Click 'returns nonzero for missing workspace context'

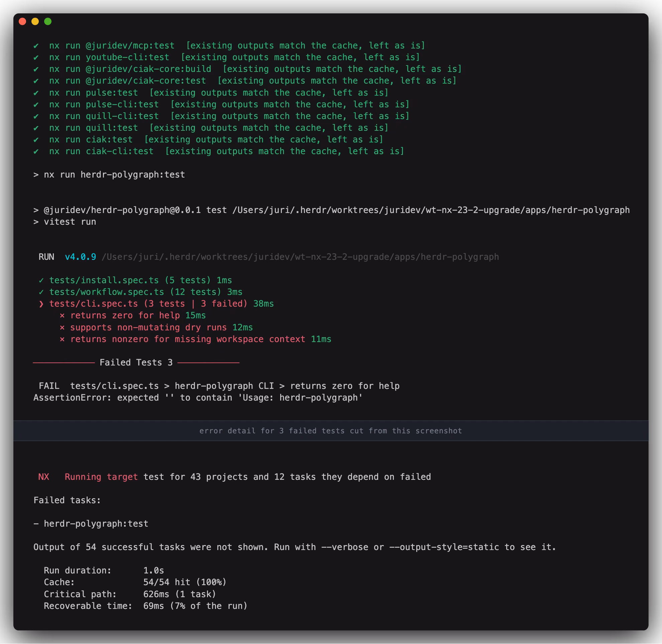[x=195, y=339]
